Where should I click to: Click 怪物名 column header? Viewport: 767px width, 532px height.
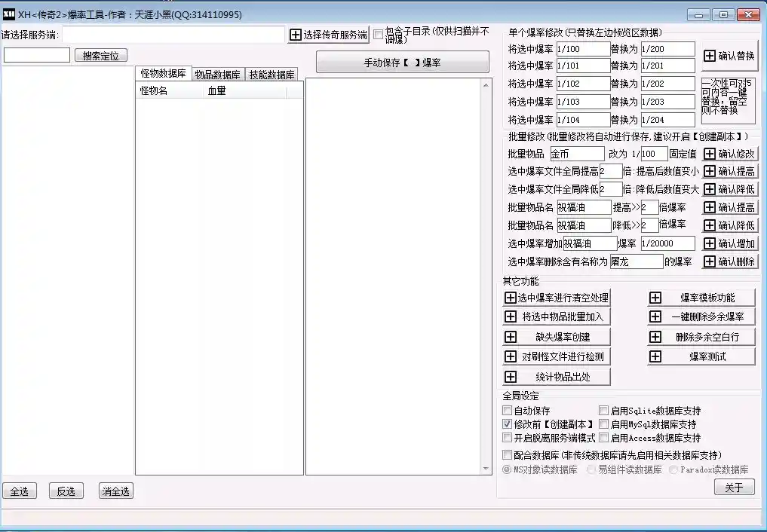coord(170,91)
